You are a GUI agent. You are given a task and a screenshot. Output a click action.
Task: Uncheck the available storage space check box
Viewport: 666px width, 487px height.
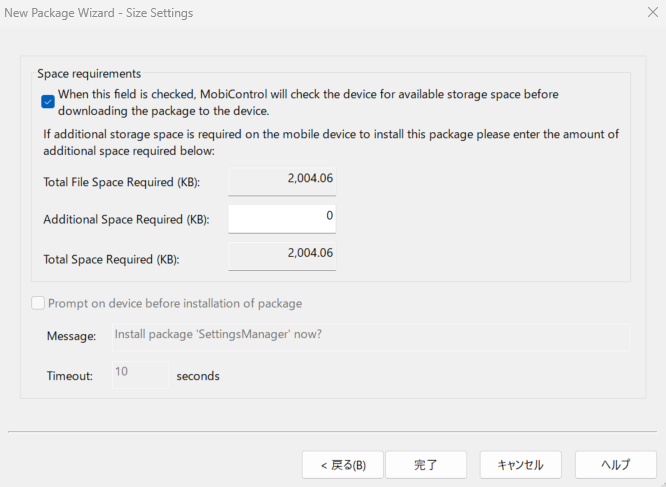48,102
